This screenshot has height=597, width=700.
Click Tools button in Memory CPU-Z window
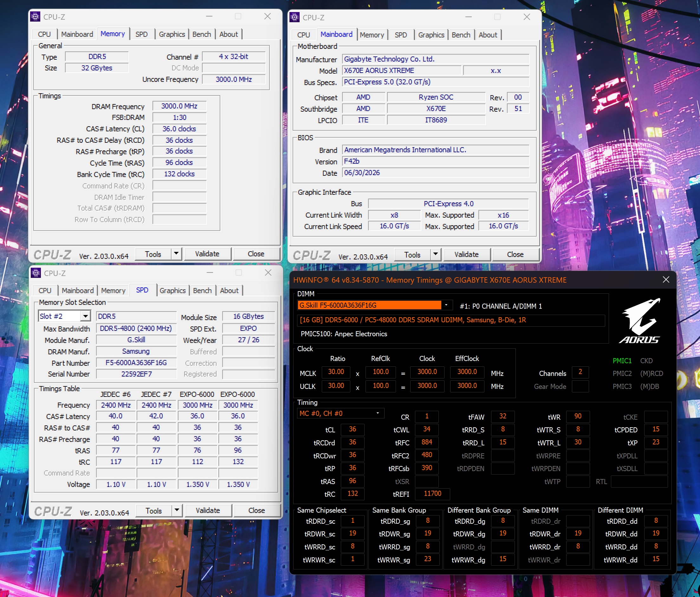[x=153, y=254]
